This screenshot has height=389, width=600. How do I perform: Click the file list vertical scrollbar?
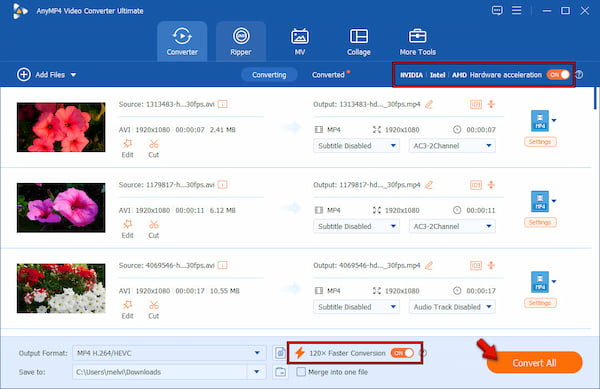pyautogui.click(x=595, y=98)
